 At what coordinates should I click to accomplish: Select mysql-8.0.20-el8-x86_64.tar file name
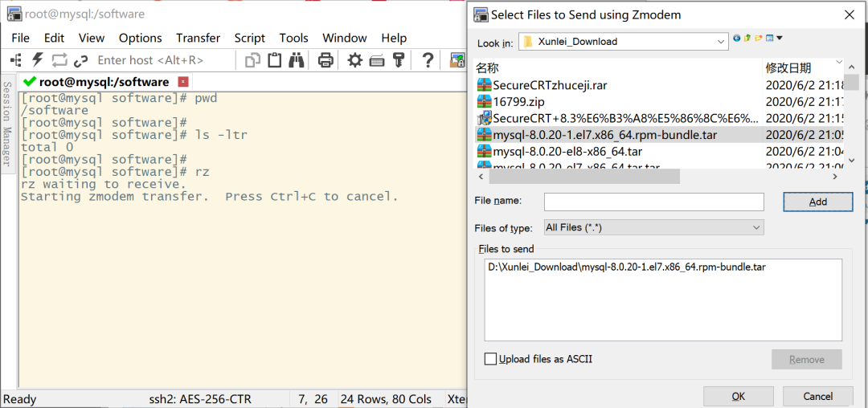coord(567,151)
